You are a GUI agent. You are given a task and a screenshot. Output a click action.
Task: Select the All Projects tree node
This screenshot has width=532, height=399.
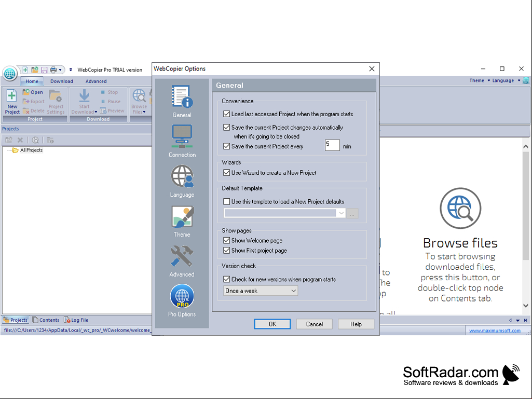click(31, 150)
